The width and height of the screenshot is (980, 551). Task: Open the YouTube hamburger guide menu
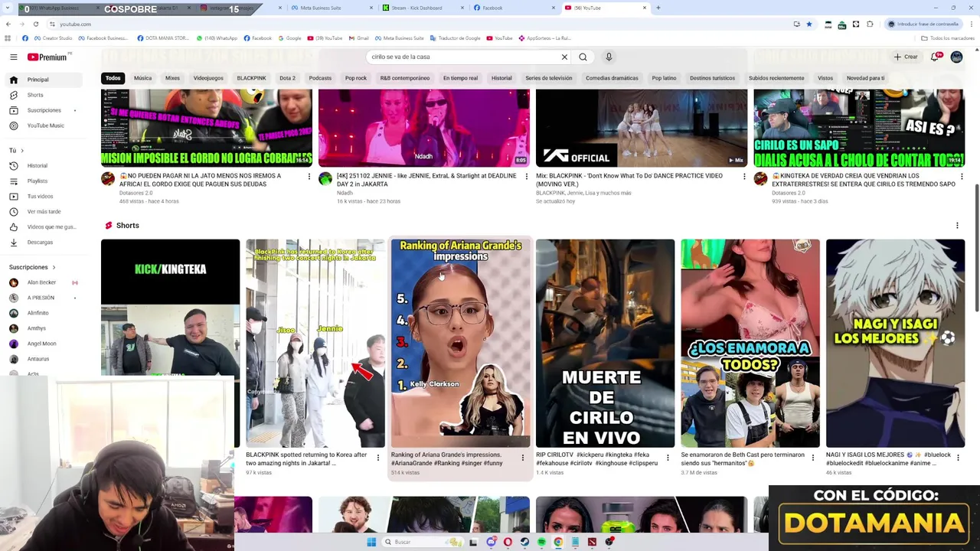coord(13,57)
